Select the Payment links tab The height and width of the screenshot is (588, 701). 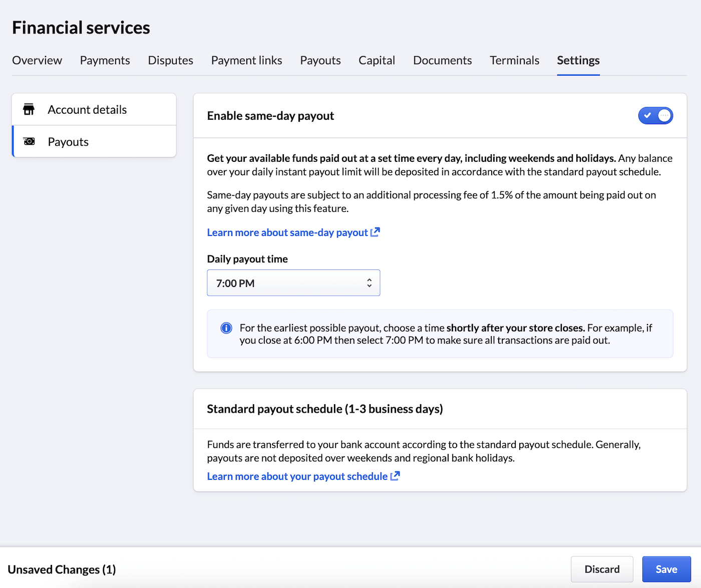(246, 61)
